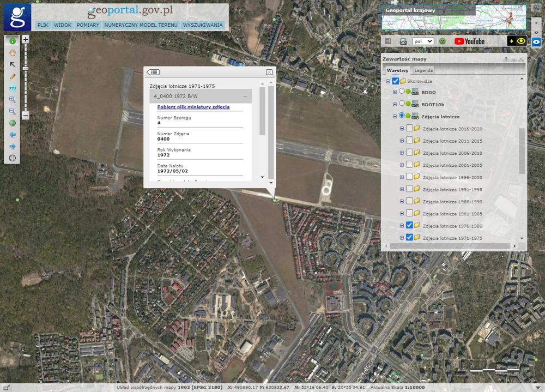Expand Zdjęcia lotnicze 1991-1995 node
Image resolution: width=545 pixels, height=392 pixels.
(402, 190)
